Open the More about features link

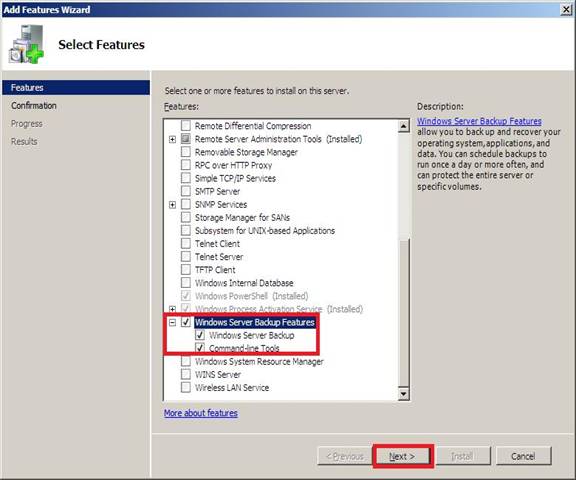(201, 413)
